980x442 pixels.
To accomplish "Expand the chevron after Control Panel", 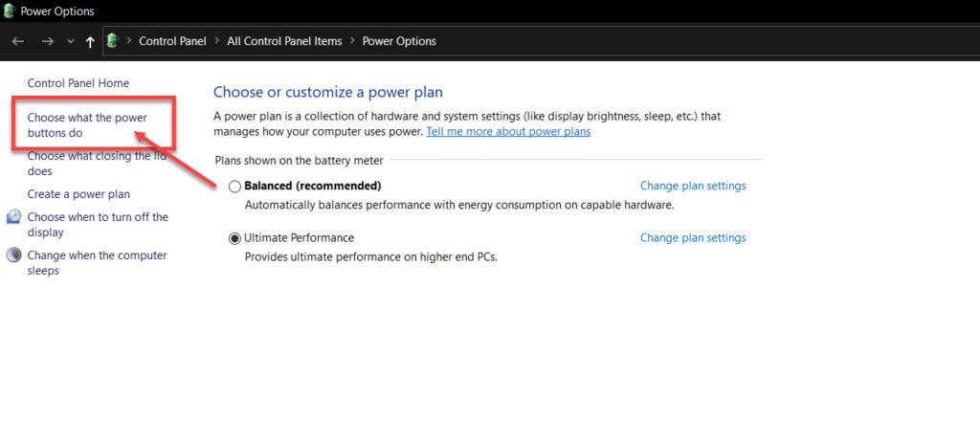I will pyautogui.click(x=217, y=40).
